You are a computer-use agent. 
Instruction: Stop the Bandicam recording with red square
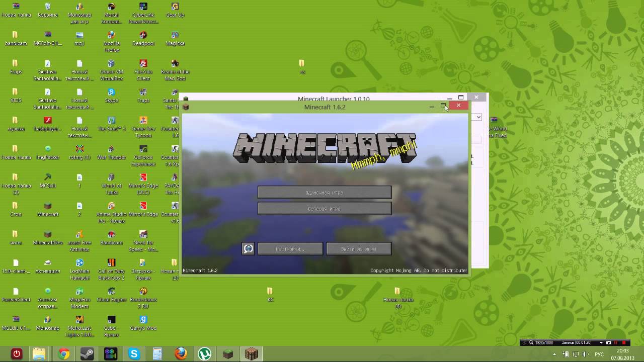click(624, 342)
